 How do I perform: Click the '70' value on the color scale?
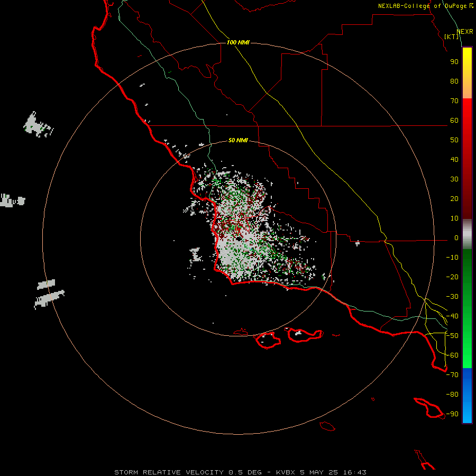click(454, 101)
